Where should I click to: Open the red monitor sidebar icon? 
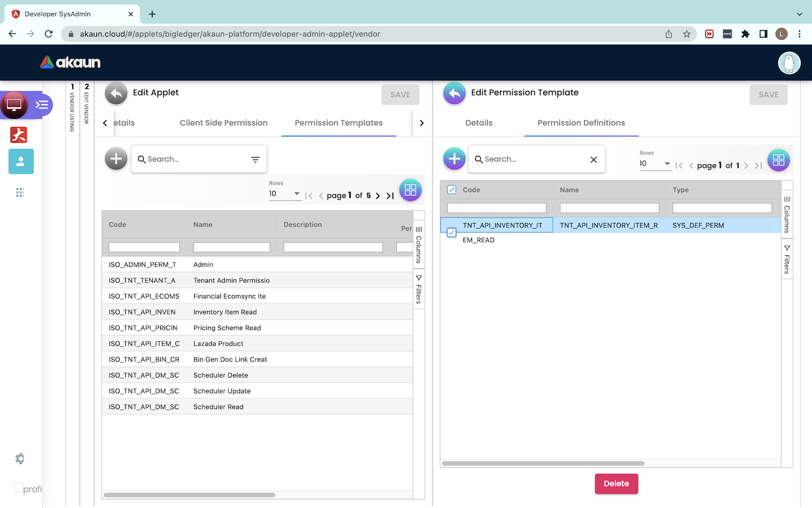(15, 105)
